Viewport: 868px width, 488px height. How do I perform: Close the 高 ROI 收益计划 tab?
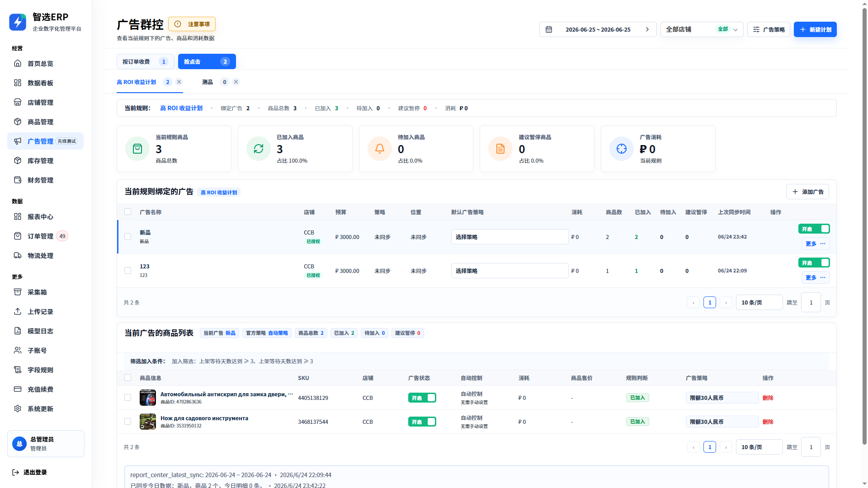click(179, 82)
